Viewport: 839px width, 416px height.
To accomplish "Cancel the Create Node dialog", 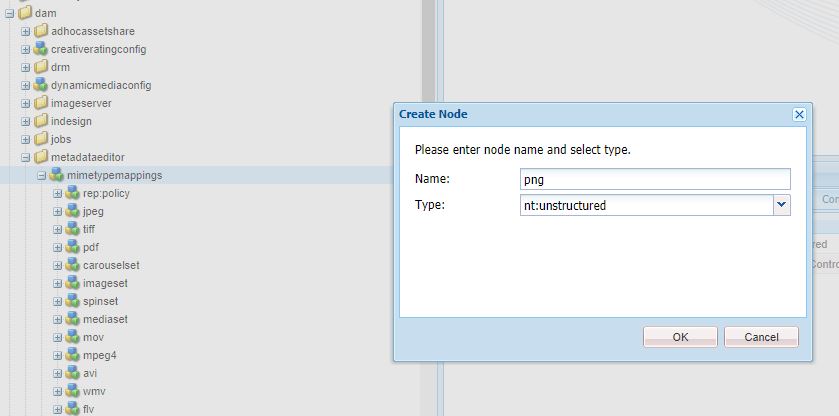I will pyautogui.click(x=760, y=337).
